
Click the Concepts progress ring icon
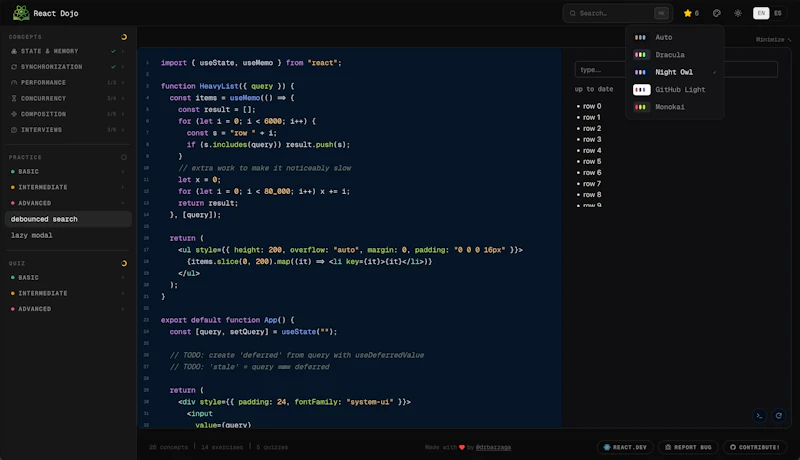(x=123, y=37)
